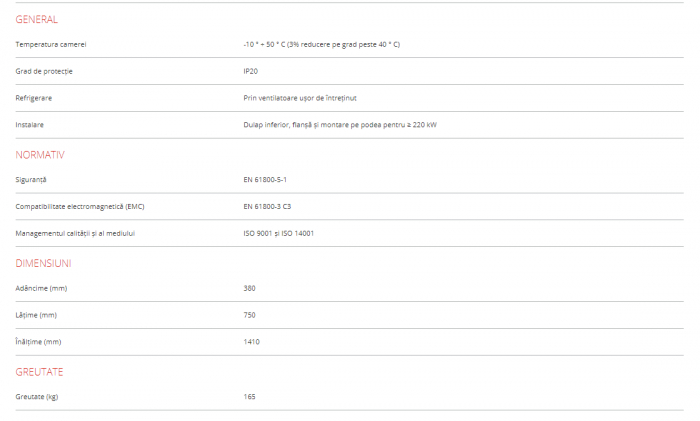The image size is (700, 421).
Task: Click the Lățime (mm) row label
Action: 36,315
